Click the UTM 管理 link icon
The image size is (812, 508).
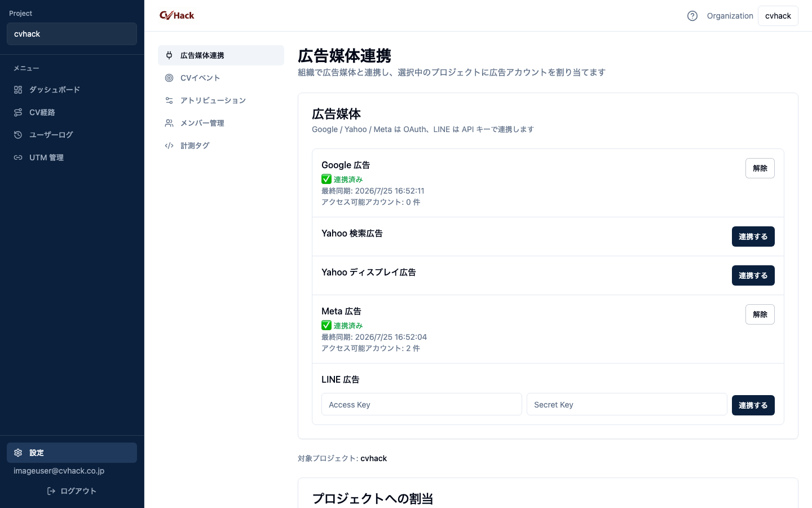[18, 157]
